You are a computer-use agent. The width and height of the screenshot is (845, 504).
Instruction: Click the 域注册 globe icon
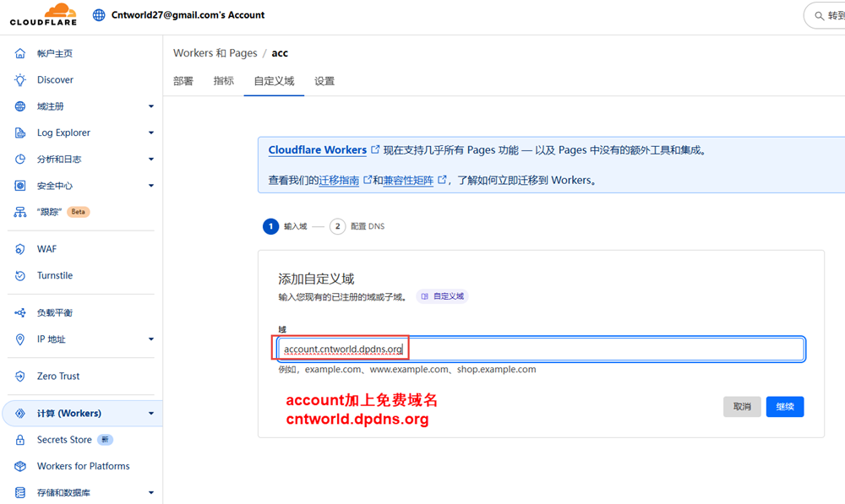(20, 106)
